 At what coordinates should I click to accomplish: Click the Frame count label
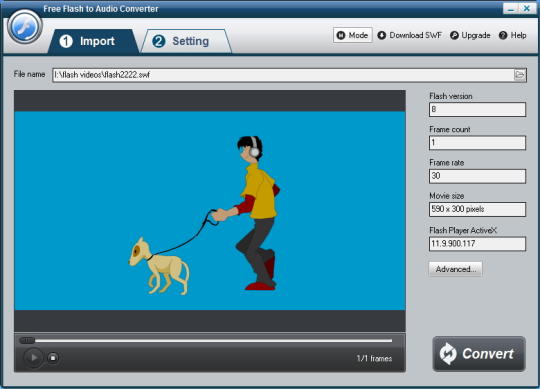click(450, 129)
